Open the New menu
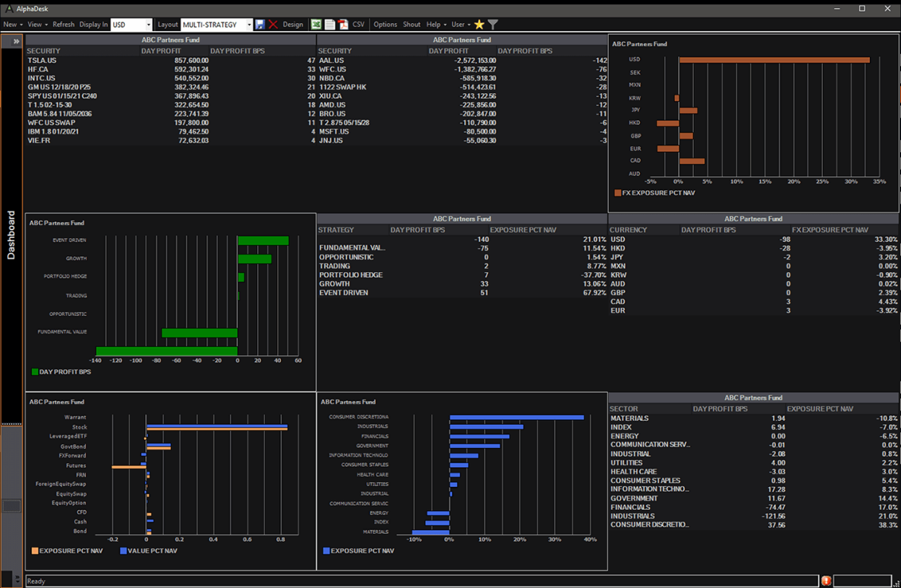Image resolution: width=901 pixels, height=588 pixels. (12, 25)
